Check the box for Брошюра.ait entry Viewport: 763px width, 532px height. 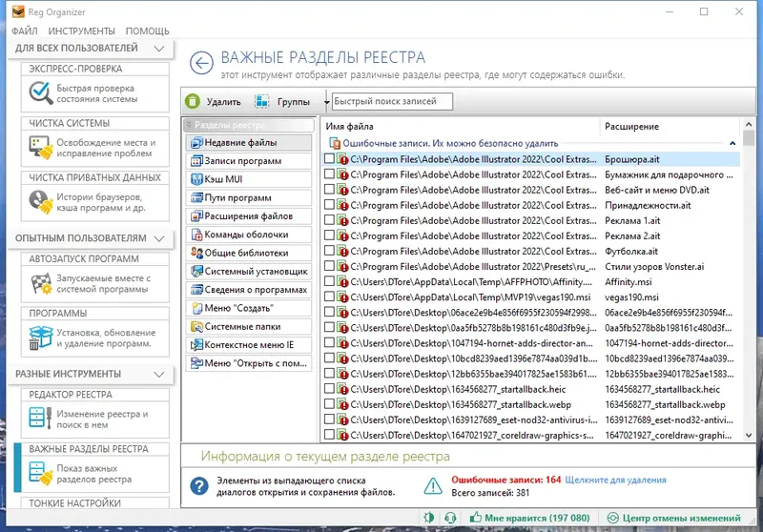[329, 158]
